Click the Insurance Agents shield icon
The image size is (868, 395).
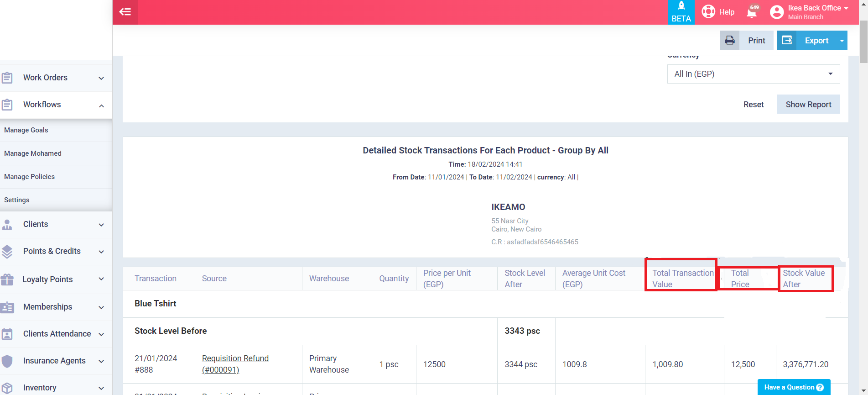click(7, 361)
